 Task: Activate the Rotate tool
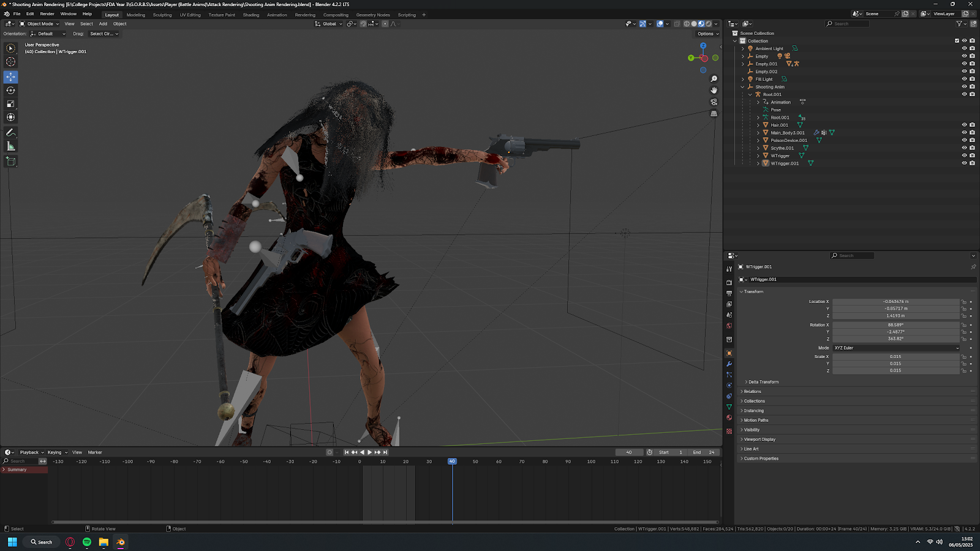click(x=10, y=90)
